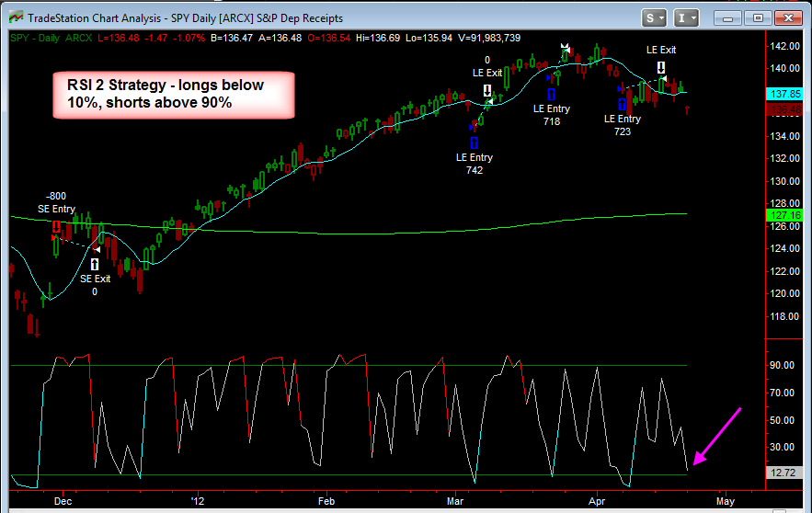812x513 pixels.
Task: Click the 50.00 RSI axis label
Action: coord(782,420)
